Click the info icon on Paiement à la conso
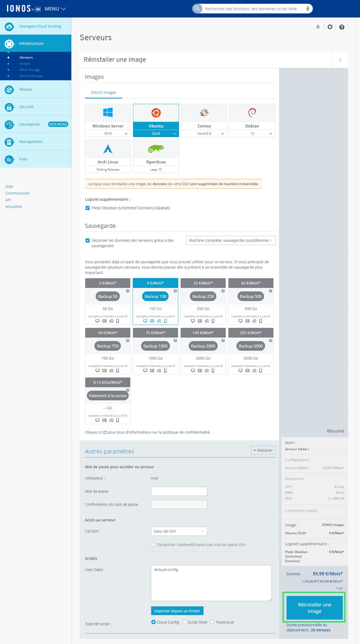This screenshot has width=360, height=644. pyautogui.click(x=128, y=390)
